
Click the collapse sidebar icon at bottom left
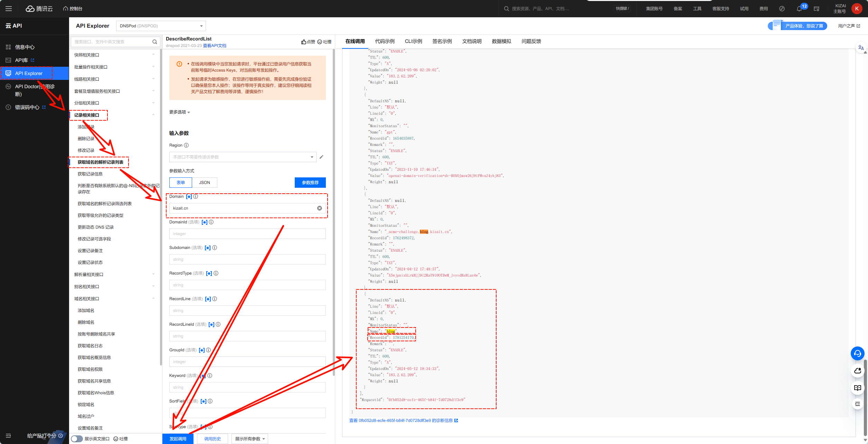(8, 436)
